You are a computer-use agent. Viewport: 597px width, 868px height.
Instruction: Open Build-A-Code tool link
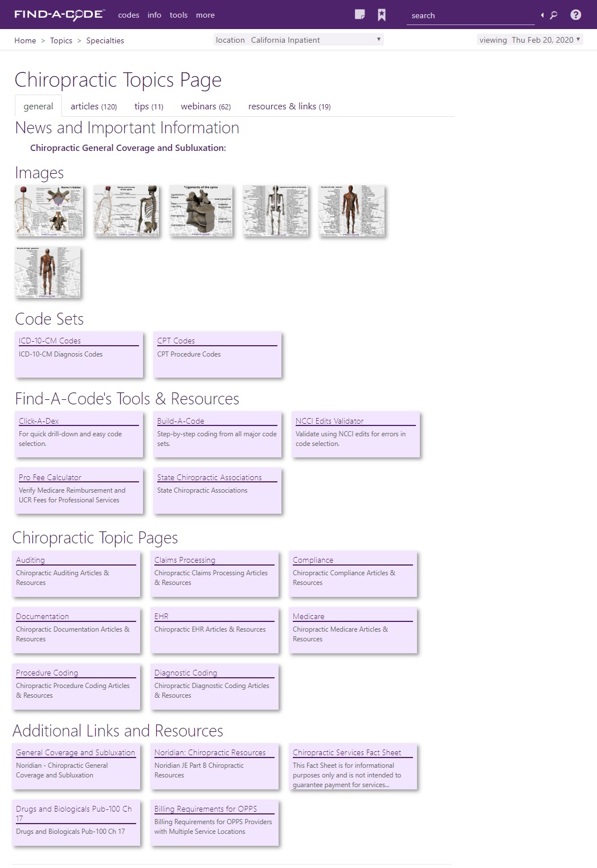point(181,421)
